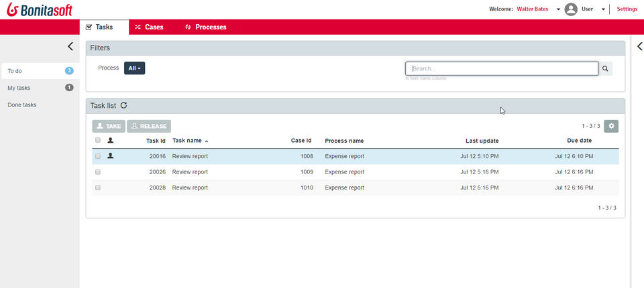Screen dimensions: 644x288
Task: Check the box for task 20026
Action: click(98, 172)
